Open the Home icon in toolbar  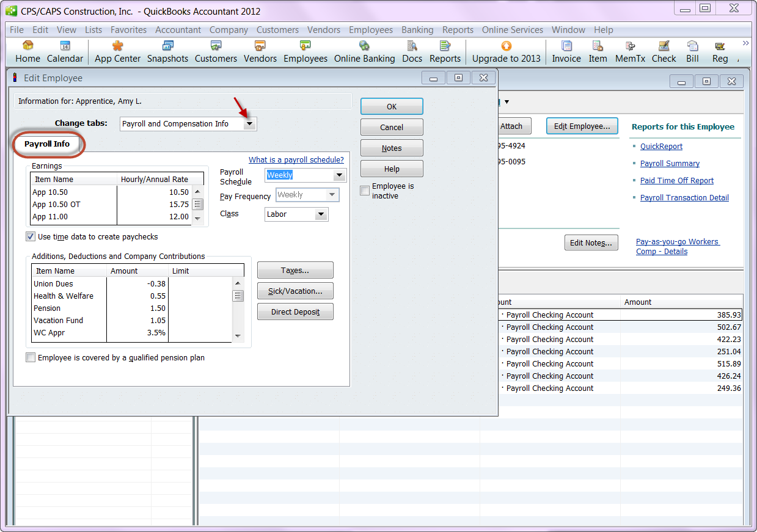[27, 51]
